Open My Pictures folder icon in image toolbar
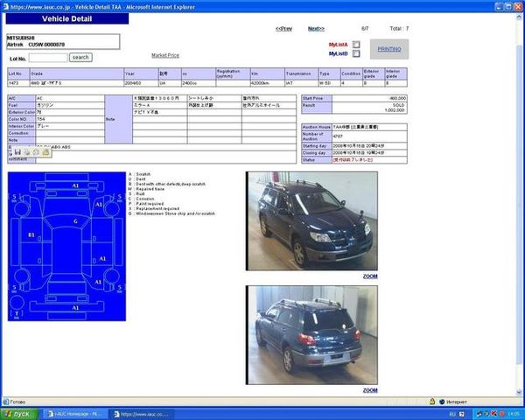The height and width of the screenshot is (420, 525). tap(45, 152)
